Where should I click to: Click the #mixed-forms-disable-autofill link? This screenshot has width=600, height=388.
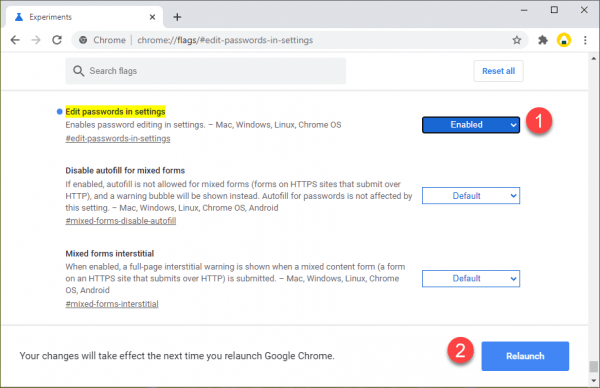tap(121, 221)
